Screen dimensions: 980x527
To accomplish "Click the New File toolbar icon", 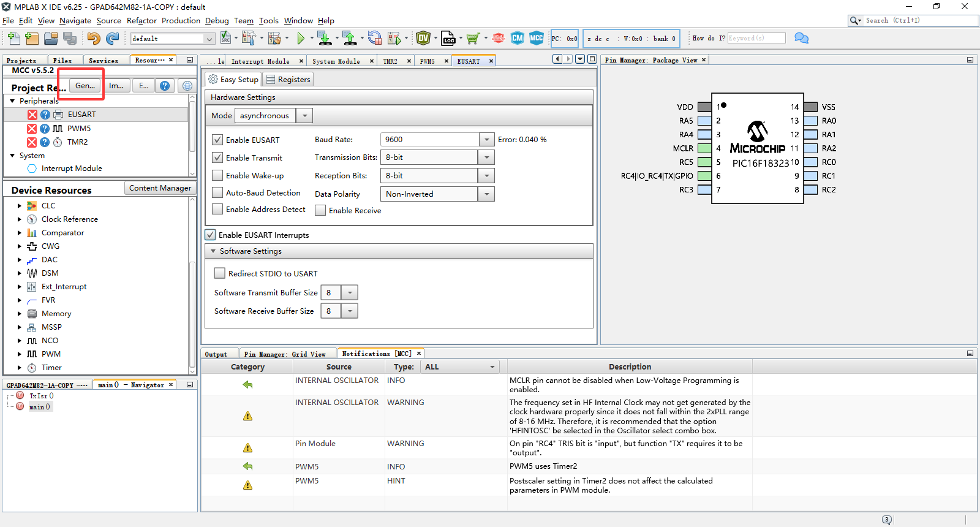I will tap(13, 39).
